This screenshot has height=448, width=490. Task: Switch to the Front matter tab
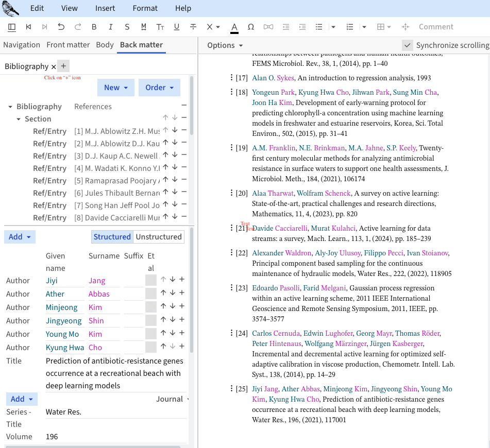point(68,45)
